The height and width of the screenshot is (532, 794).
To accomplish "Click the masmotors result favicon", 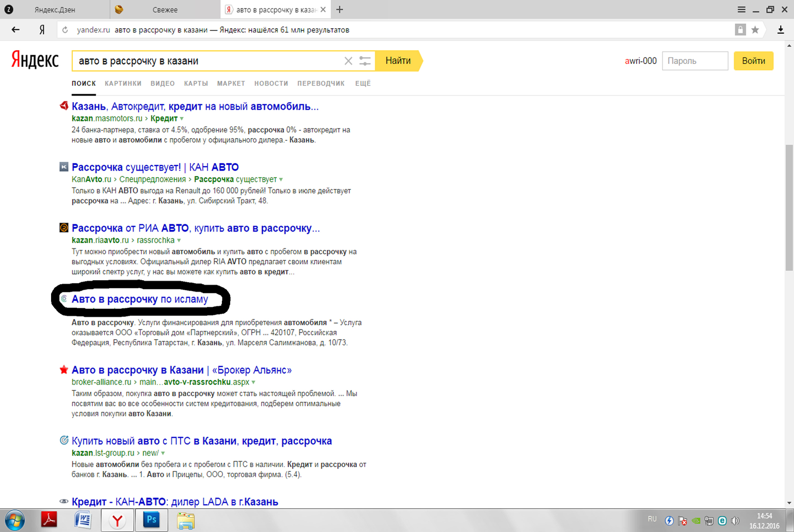I will coord(64,106).
